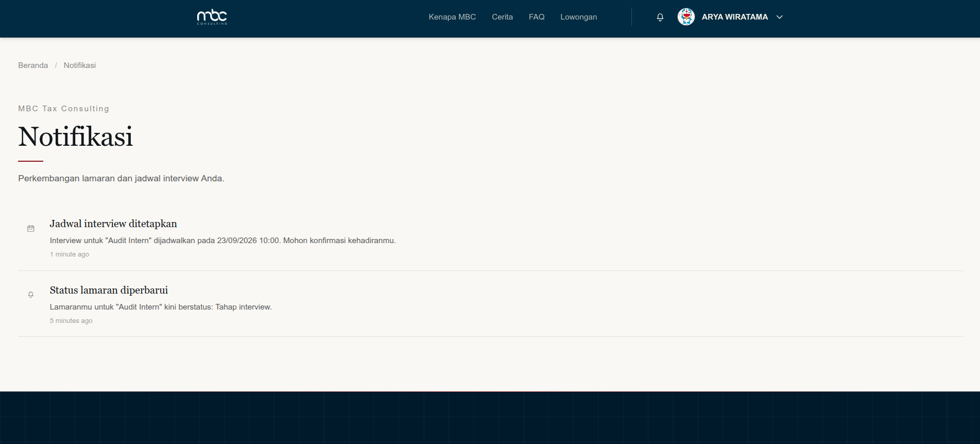Screen dimensions: 980x444
Task: Navigate to FAQ
Action: tap(537, 17)
